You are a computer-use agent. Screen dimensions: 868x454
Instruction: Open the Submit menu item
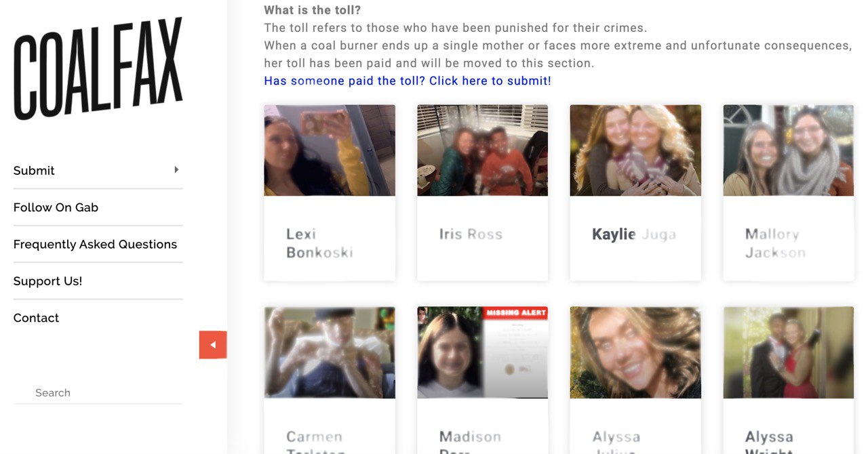pos(34,171)
